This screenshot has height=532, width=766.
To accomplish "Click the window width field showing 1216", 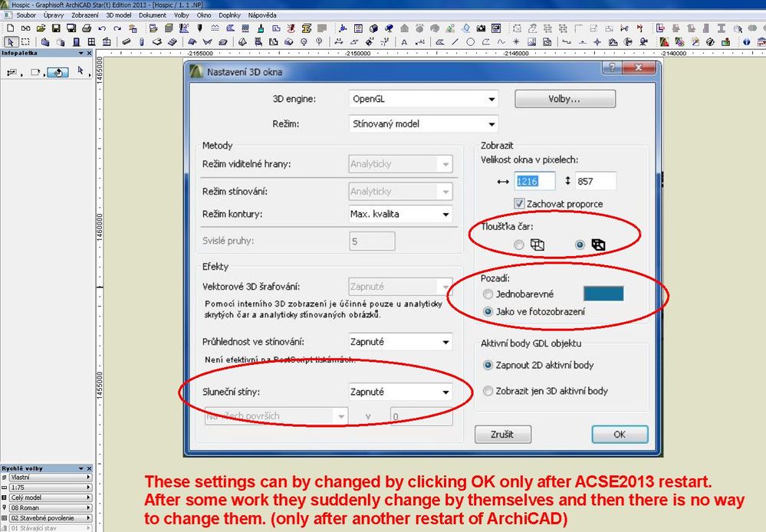I will point(534,180).
